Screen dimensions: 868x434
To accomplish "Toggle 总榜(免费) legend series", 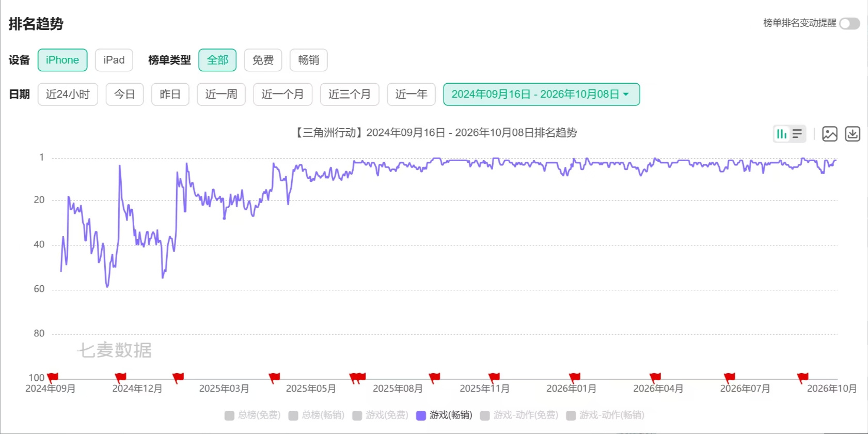I will (x=252, y=415).
